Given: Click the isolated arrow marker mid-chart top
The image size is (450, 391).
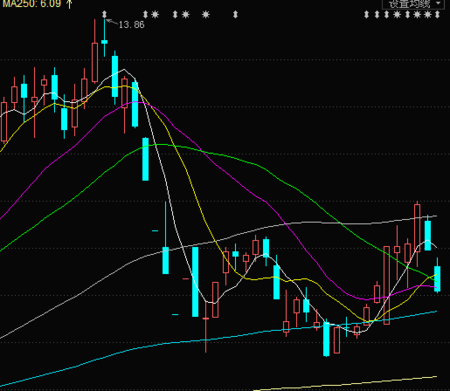Looking at the screenshot, I should tap(235, 14).
